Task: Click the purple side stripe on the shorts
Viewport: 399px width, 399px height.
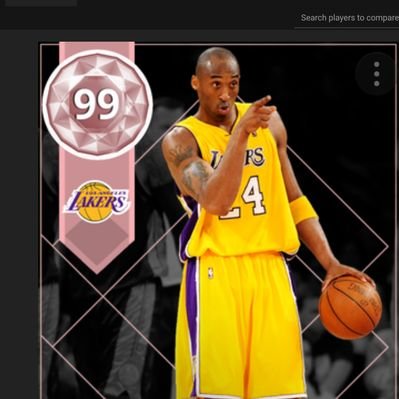Action: click(192, 320)
